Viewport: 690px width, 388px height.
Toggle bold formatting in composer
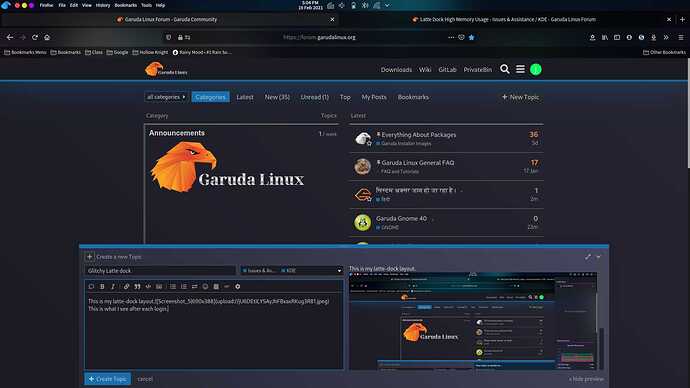click(x=102, y=286)
